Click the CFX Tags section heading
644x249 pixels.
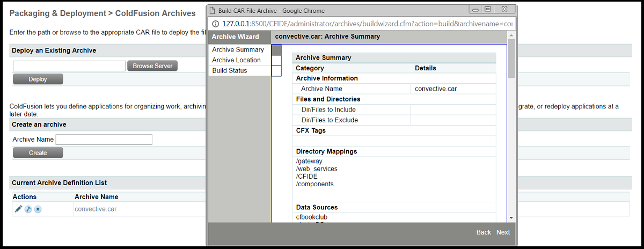(311, 130)
